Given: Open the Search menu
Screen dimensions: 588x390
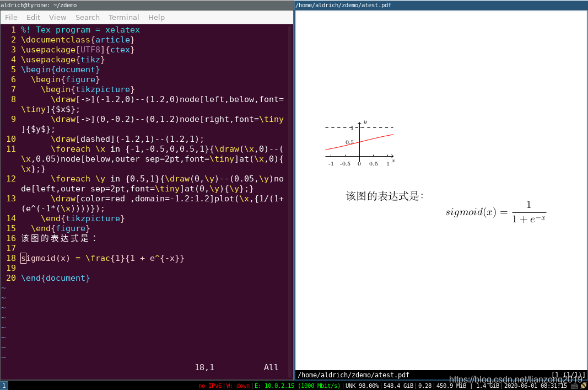Looking at the screenshot, I should (87, 17).
